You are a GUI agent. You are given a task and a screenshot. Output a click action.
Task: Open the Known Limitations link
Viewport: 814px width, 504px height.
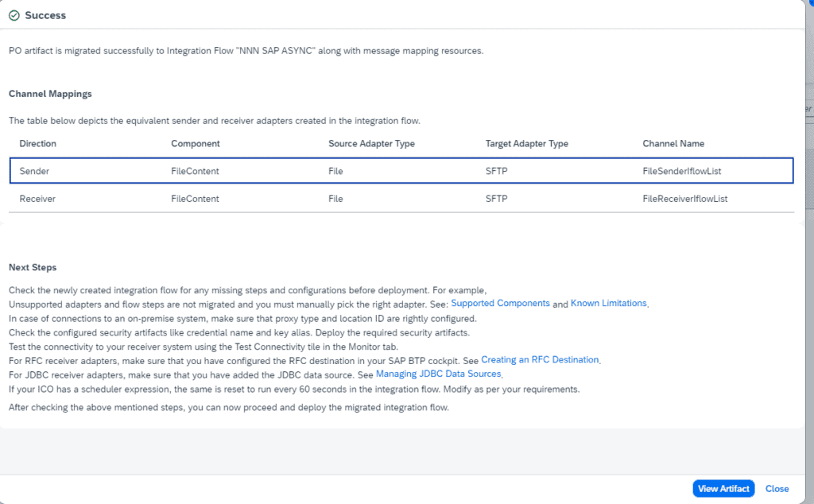click(608, 303)
